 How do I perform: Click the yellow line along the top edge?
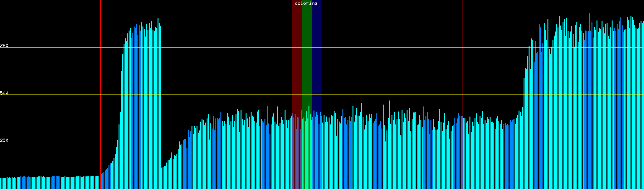(x=377, y=0)
